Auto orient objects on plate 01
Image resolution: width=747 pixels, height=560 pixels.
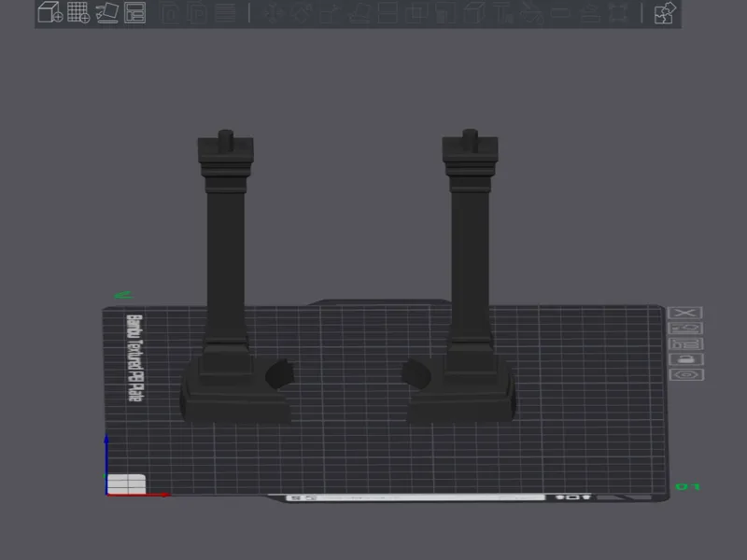685,329
